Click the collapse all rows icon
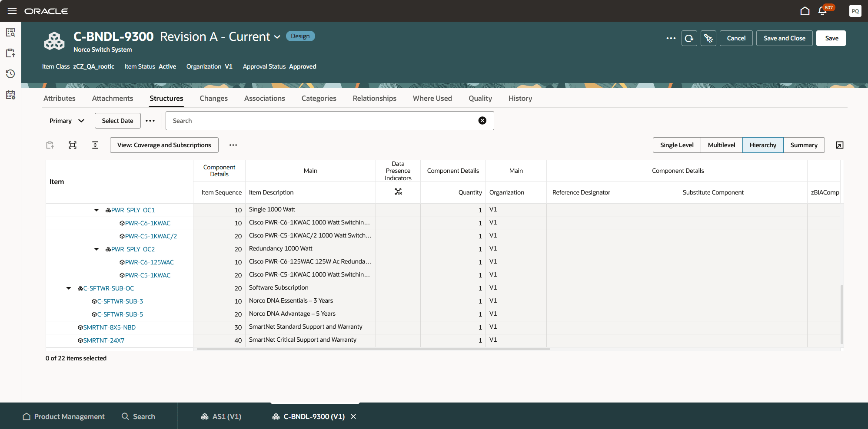The image size is (868, 429). pyautogui.click(x=95, y=145)
